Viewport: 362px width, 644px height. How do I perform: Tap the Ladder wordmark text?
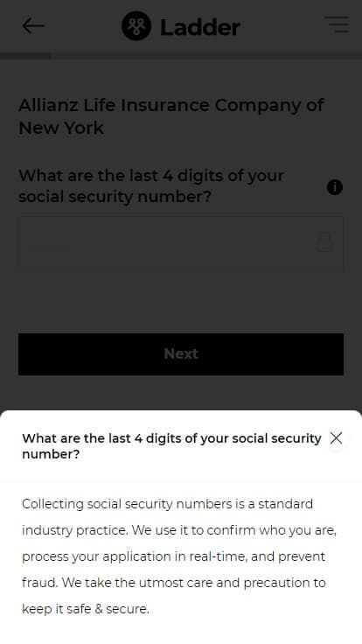point(200,27)
